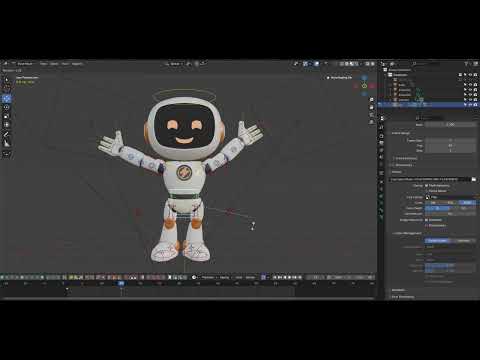The height and width of the screenshot is (360, 480).
Task: Select the Rotate tool in viewport toolbar
Action: pos(6,107)
